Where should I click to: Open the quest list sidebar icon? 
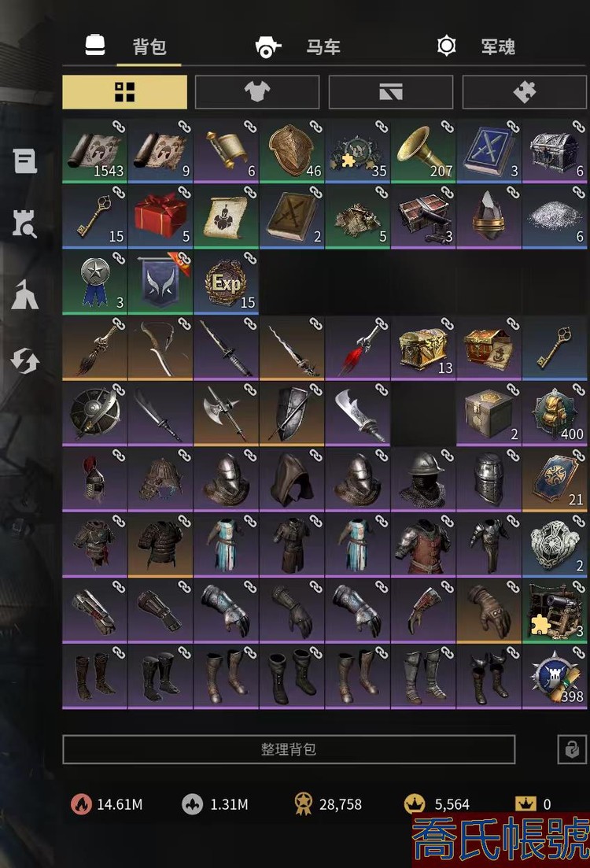[25, 161]
